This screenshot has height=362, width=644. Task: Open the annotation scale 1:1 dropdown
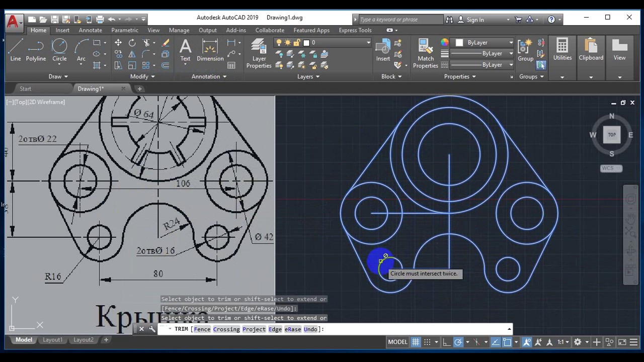(x=562, y=342)
